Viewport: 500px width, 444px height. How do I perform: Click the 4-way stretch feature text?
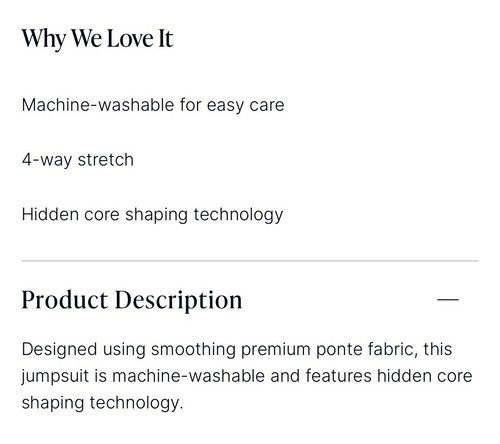tap(78, 160)
